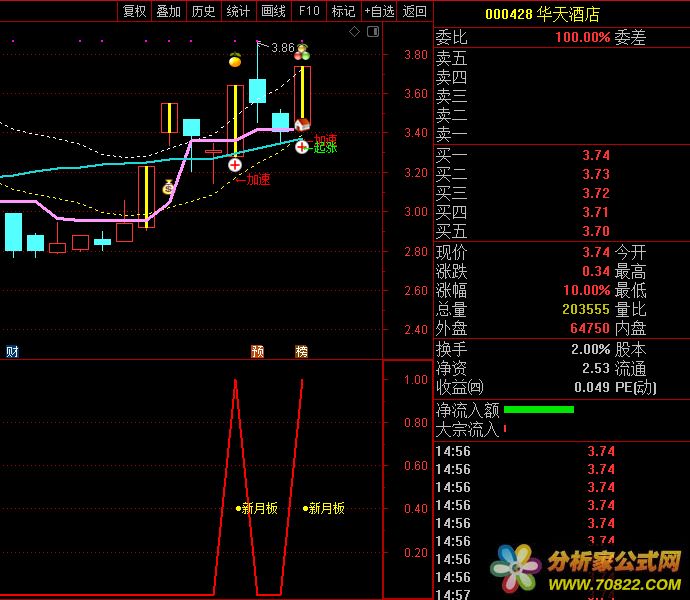The image size is (690, 600).
Task: Click the red 加速 label under plus marker
Action: (258, 179)
